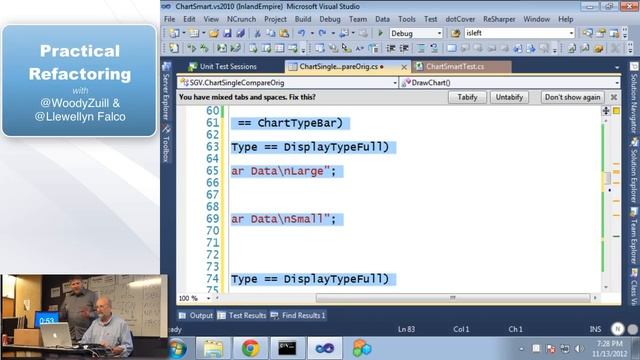Click the Find in Files icon beside isleft
640x360 pixels.
456,33
